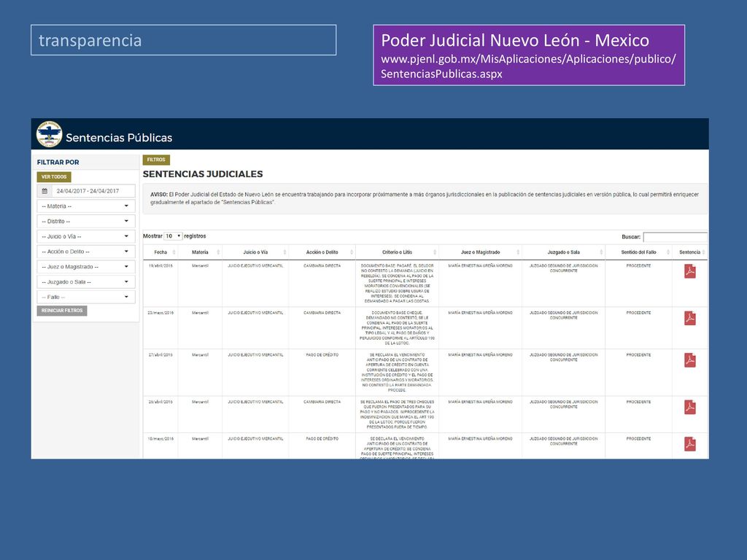This screenshot has width=747, height=560.
Task: Click the Poder Judicial Nuevo León - Mexico title
Action: click(x=515, y=41)
